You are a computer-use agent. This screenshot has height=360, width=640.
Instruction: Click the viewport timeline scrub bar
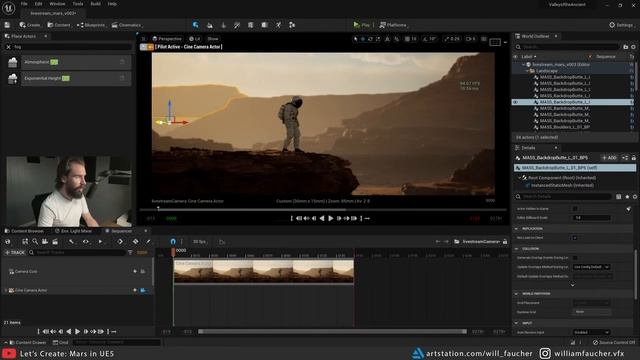[x=323, y=210]
